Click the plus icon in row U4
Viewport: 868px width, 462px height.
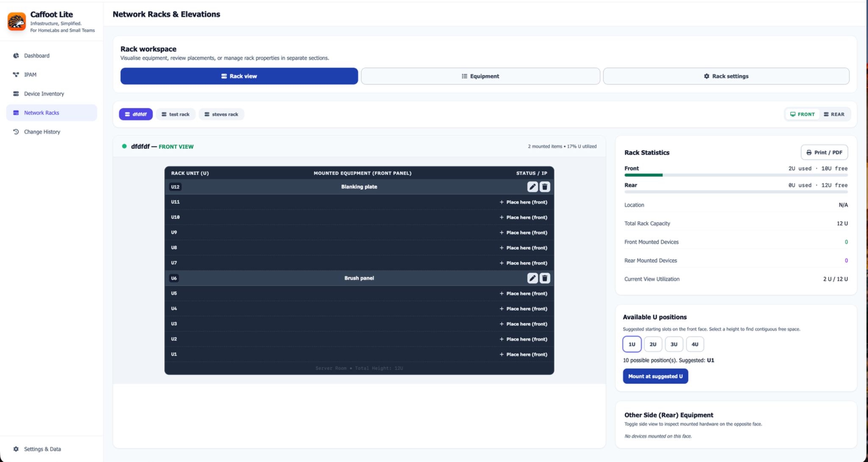(x=501, y=309)
